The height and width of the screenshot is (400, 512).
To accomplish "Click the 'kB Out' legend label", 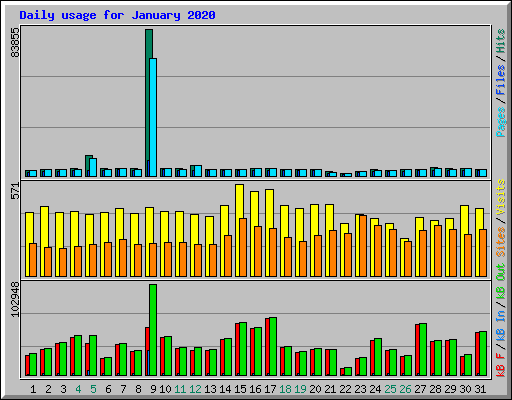I will 500,281.
